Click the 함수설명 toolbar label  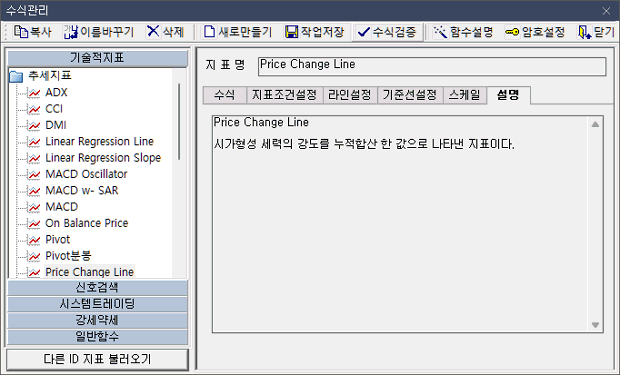pyautogui.click(x=471, y=32)
